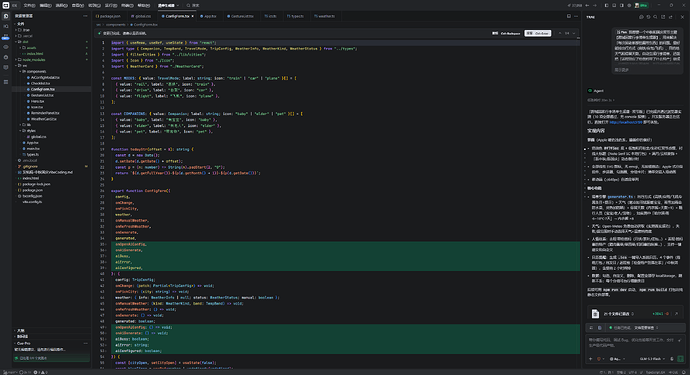Screen dimensions: 690x375
Task: Close the TRAE chat panel
Action: tap(683, 17)
